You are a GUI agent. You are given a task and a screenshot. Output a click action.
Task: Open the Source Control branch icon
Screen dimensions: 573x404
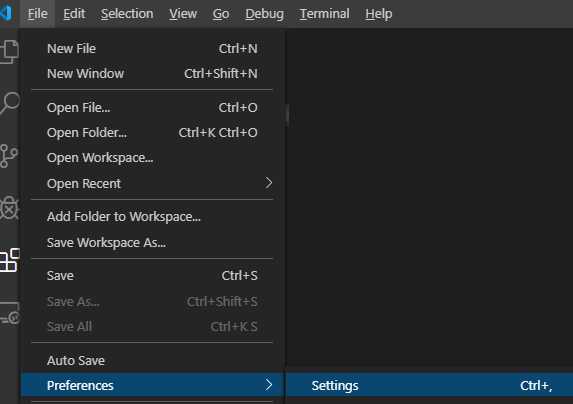tap(9, 156)
